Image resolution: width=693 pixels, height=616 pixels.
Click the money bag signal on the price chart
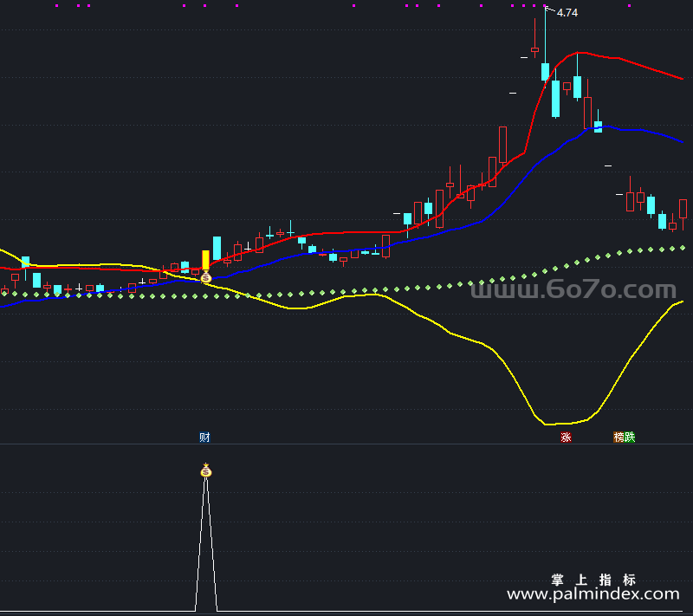pyautogui.click(x=206, y=277)
